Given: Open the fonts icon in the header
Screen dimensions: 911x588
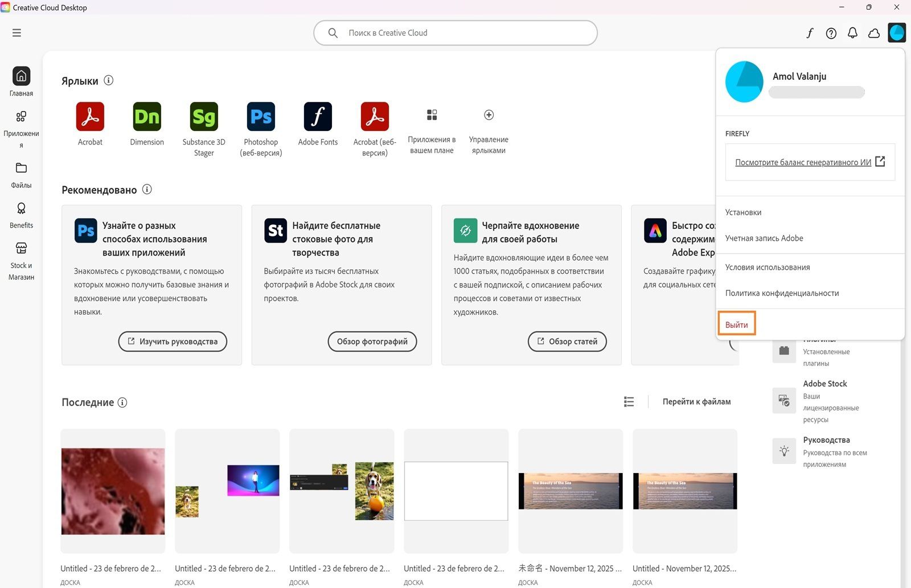Looking at the screenshot, I should 810,33.
